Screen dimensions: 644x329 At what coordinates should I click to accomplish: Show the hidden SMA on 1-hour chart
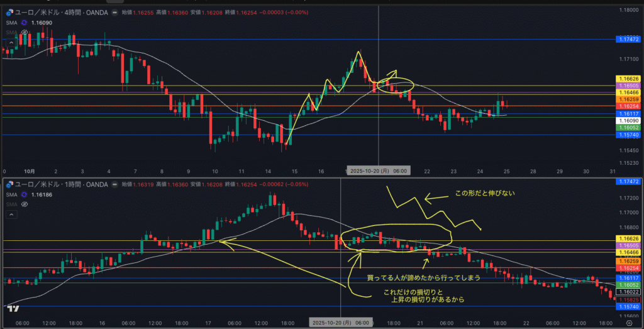[25, 204]
